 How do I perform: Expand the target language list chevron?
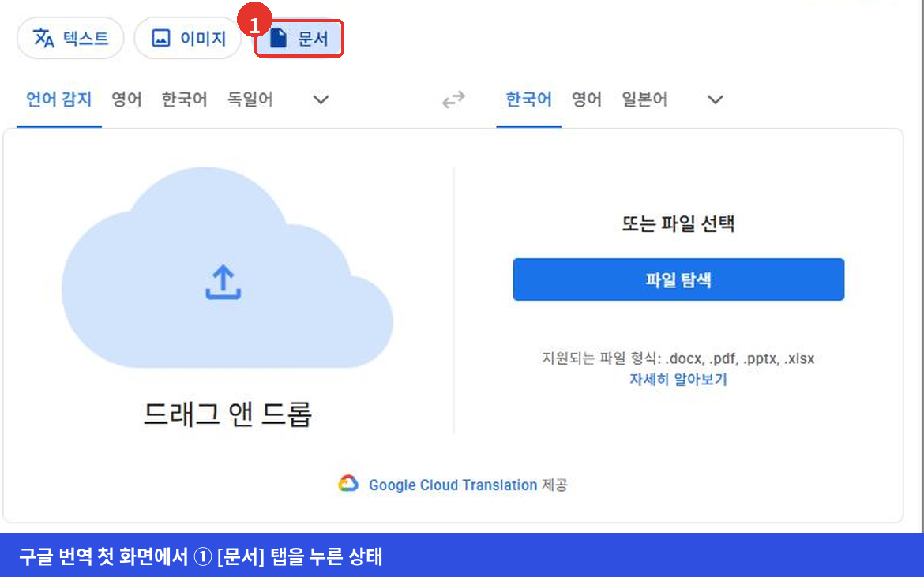(716, 99)
